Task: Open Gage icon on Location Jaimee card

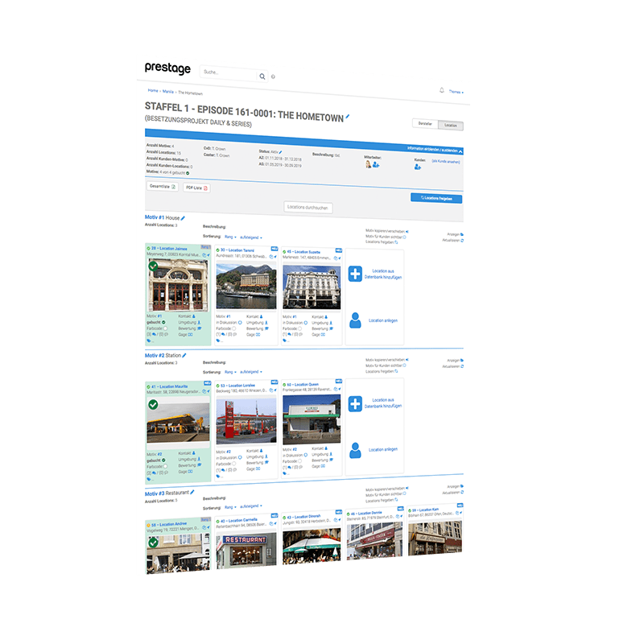Action: 191,335
